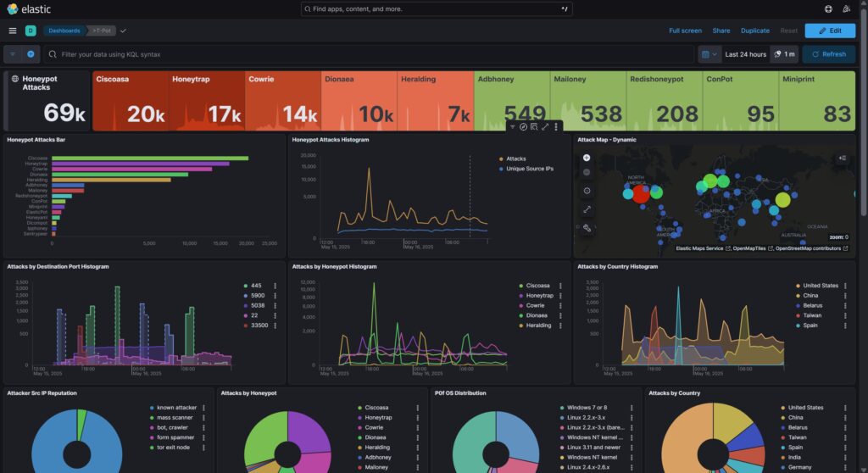Click the Ciscoasa 20k metric tile
Viewport: 868px width, 473px height.
(131, 101)
